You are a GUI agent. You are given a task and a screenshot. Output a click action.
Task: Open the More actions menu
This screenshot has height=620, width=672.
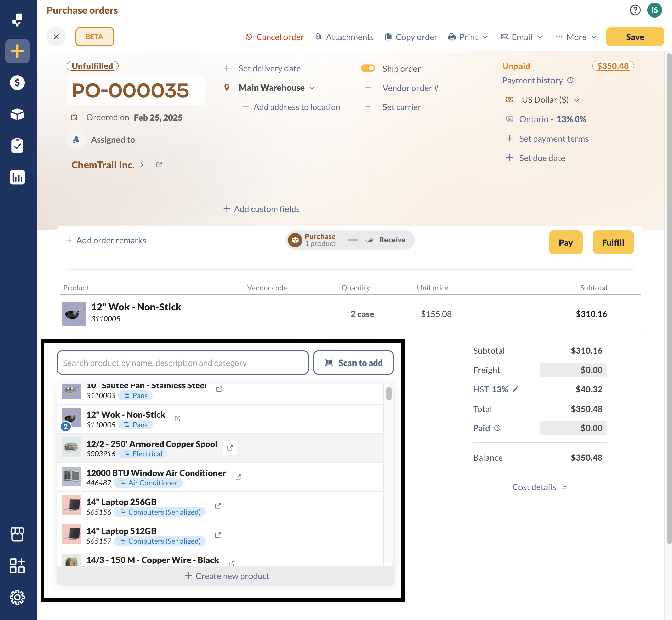pos(576,37)
